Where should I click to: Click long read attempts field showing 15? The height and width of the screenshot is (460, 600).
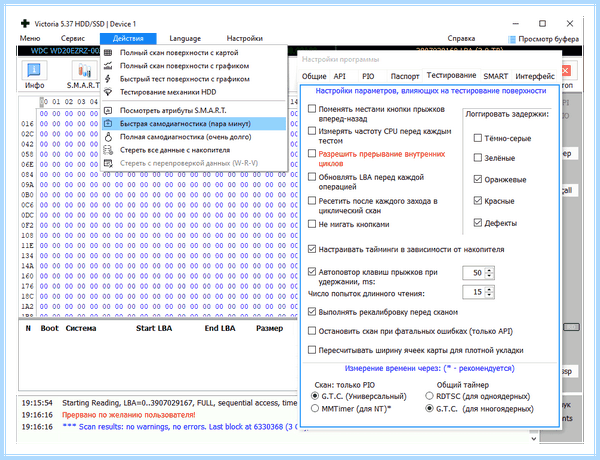pos(474,292)
